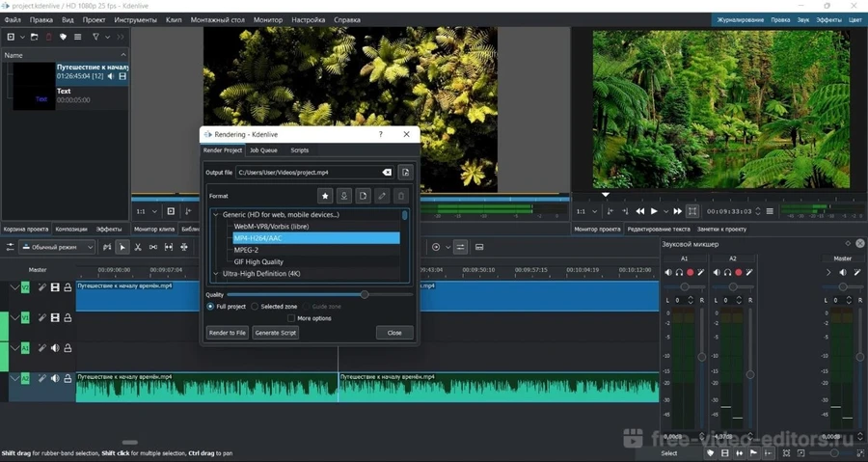Open the Проект menu
The image size is (868, 462).
point(94,19)
